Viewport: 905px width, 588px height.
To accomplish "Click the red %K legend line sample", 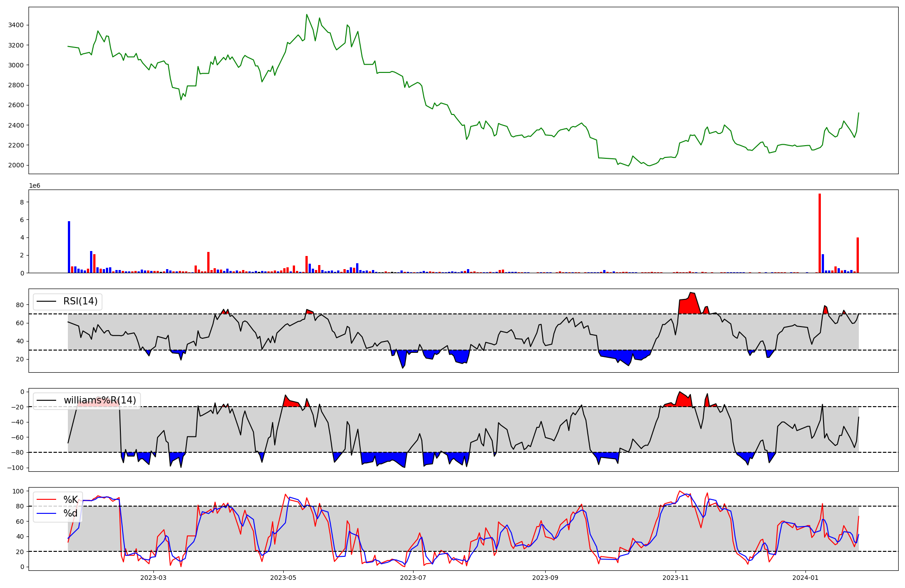I will tap(47, 500).
